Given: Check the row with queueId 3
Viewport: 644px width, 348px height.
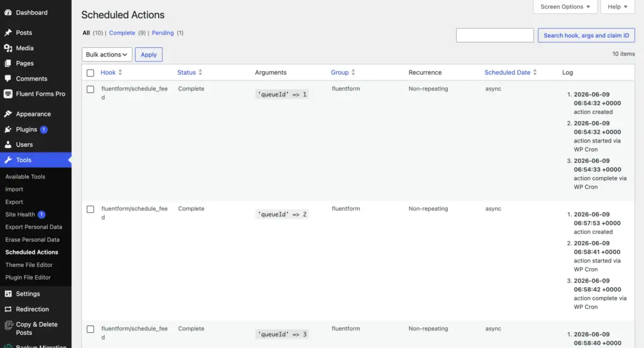Looking at the screenshot, I should click(91, 329).
